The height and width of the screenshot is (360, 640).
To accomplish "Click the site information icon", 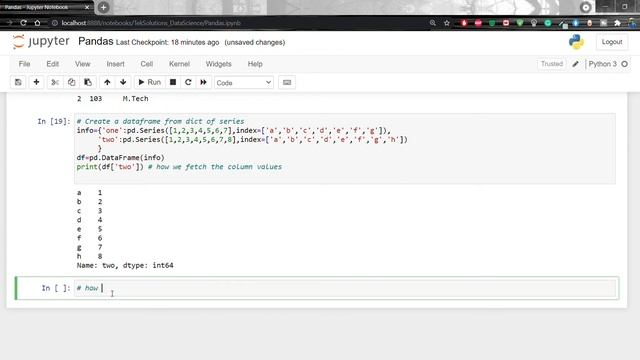I will tap(55, 23).
